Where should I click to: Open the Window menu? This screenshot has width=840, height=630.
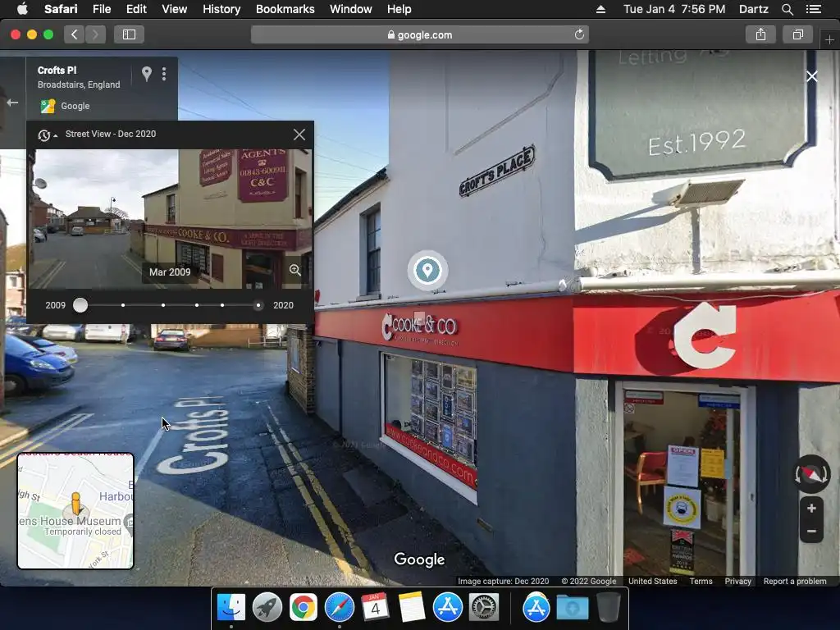pos(350,9)
